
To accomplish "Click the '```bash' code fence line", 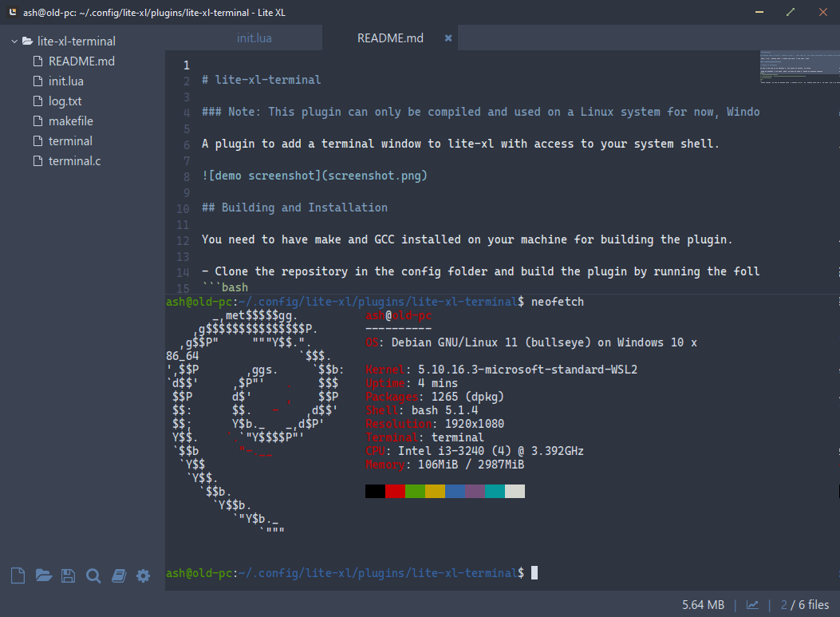I will 225,287.
